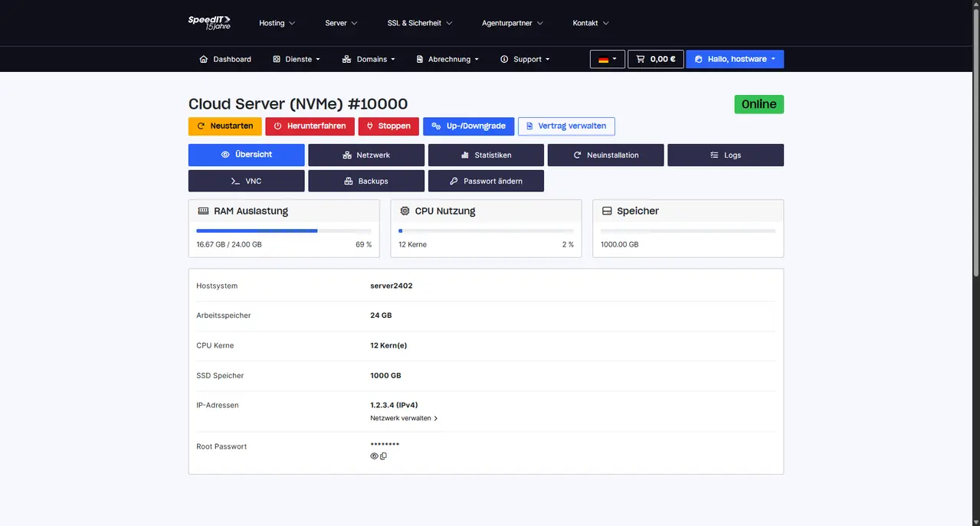Click the hostname server2402
Screen dimensions: 980x526
coord(392,286)
